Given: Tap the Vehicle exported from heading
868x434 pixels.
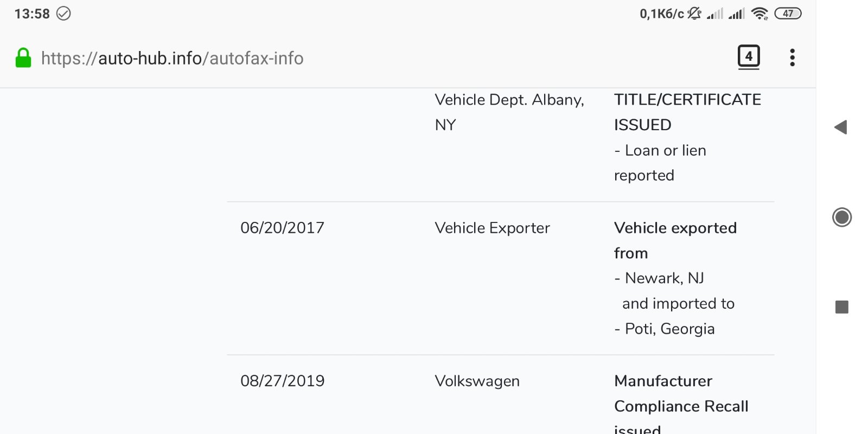Looking at the screenshot, I should 675,240.
